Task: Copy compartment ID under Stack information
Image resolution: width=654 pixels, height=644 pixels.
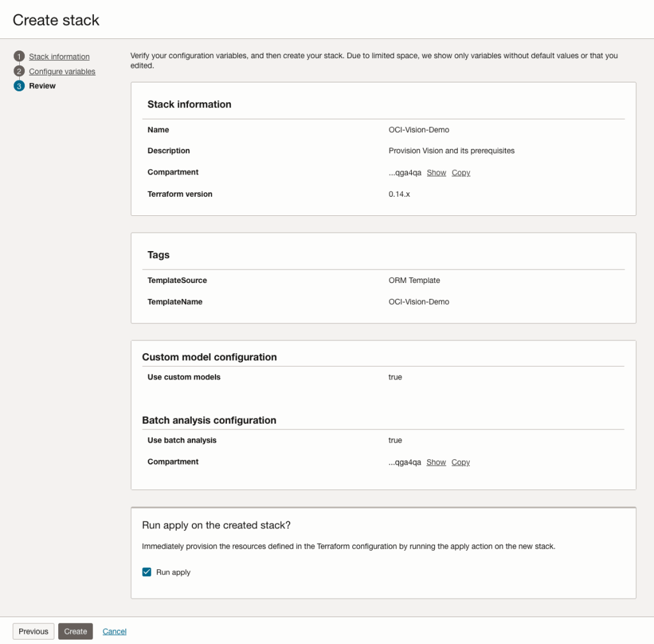Action: (460, 172)
